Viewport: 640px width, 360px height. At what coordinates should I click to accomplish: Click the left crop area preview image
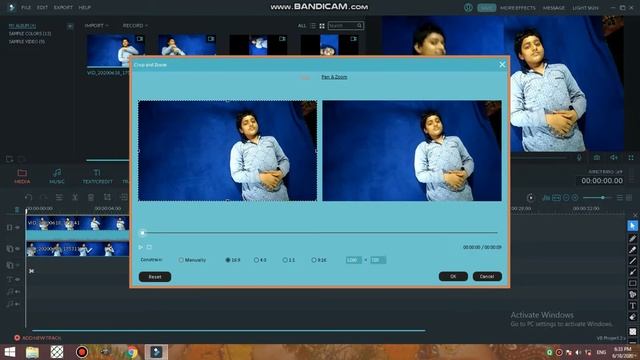click(x=227, y=151)
